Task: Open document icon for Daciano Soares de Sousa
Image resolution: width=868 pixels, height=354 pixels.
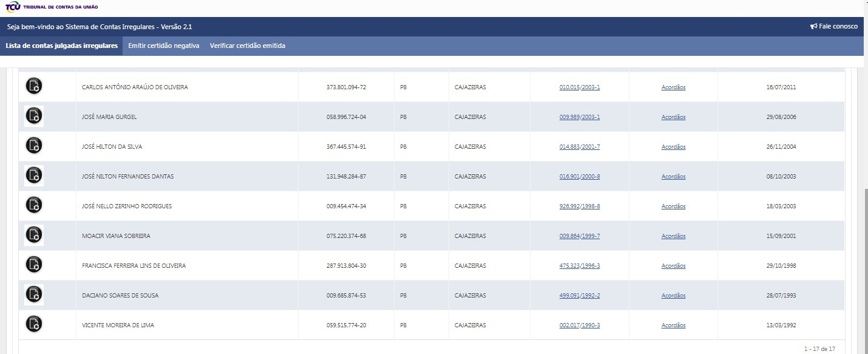Action: (x=34, y=295)
